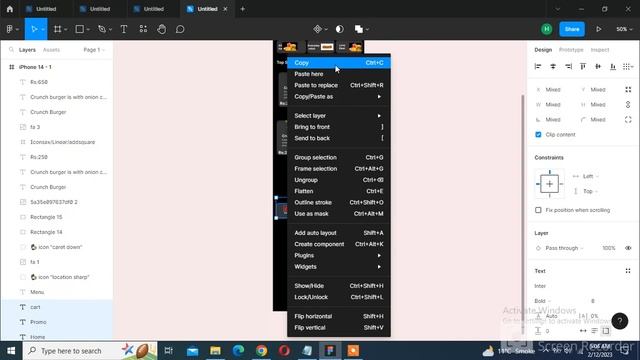The height and width of the screenshot is (360, 640).
Task: Open the distribute more options dropdown
Action: tap(628, 67)
